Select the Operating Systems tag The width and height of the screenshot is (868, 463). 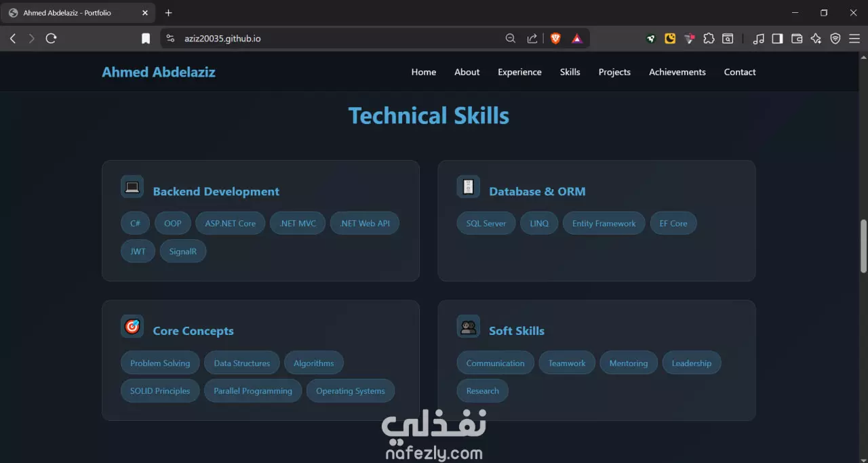click(x=351, y=390)
